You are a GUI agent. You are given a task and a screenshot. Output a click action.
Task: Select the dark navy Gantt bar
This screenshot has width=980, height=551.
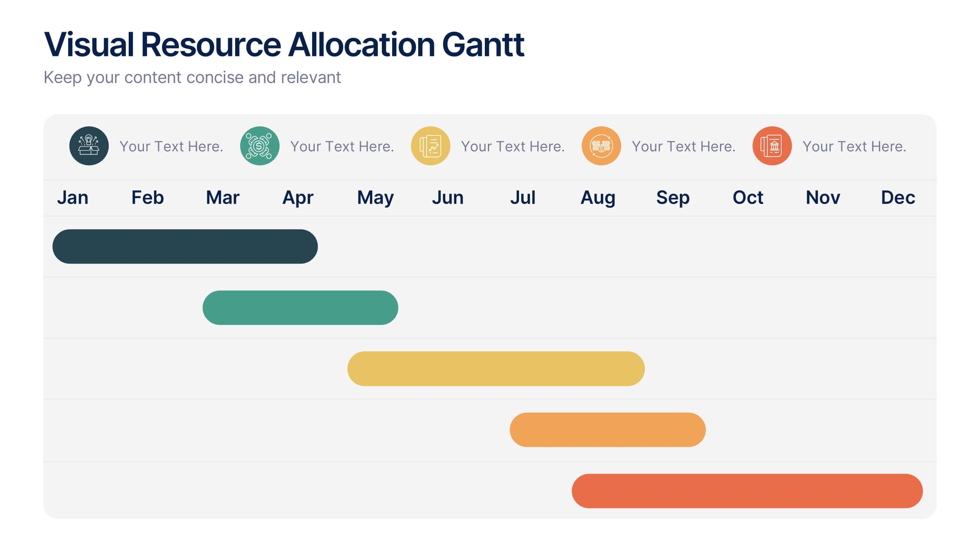pos(185,246)
